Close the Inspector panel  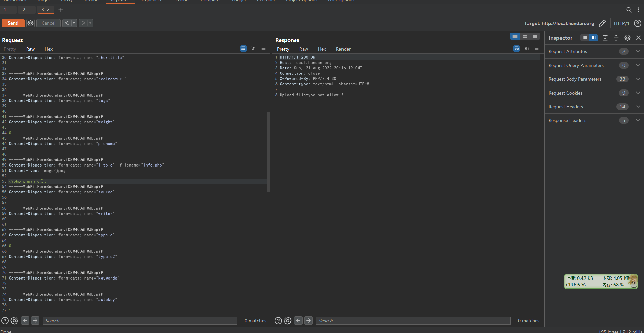point(638,38)
